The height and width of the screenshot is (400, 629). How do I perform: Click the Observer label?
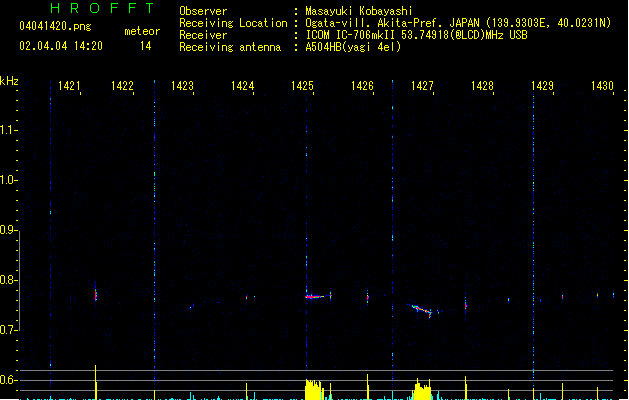pos(203,11)
